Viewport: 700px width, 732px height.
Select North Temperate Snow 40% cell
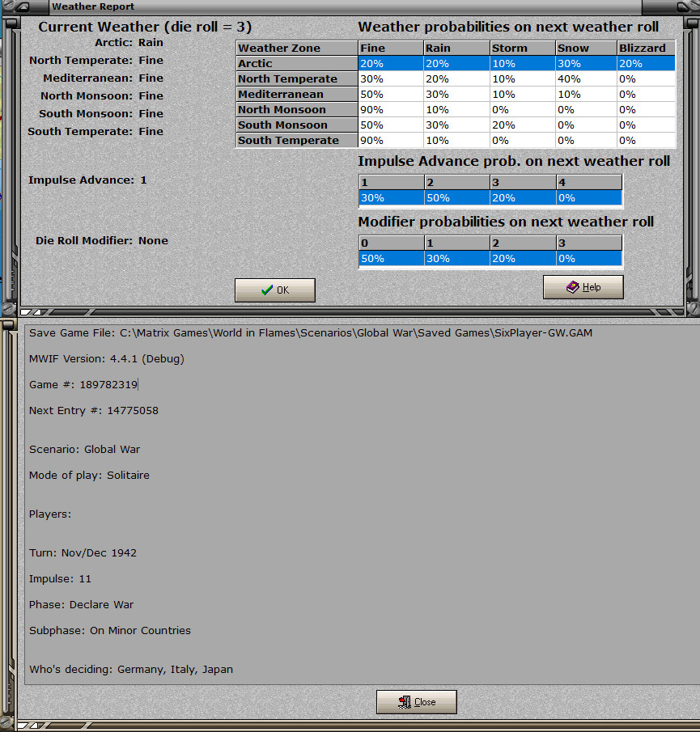[x=587, y=79]
